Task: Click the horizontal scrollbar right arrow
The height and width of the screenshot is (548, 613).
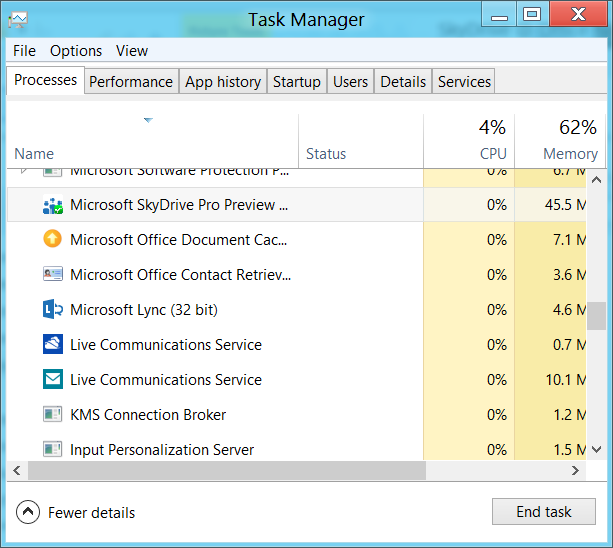Action: (575, 470)
